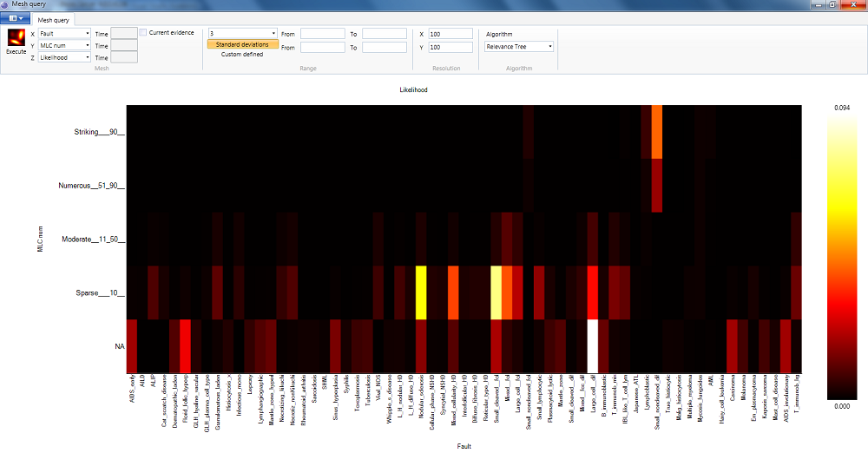
Task: Select the Custom defined option
Action: [x=242, y=54]
